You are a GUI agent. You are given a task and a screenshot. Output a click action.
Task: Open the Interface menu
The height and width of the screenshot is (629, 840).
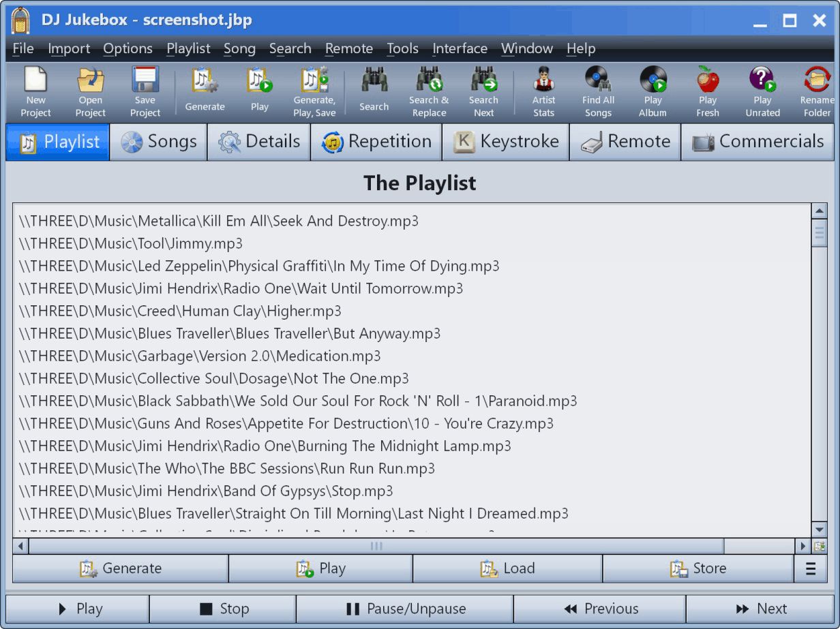tap(460, 48)
